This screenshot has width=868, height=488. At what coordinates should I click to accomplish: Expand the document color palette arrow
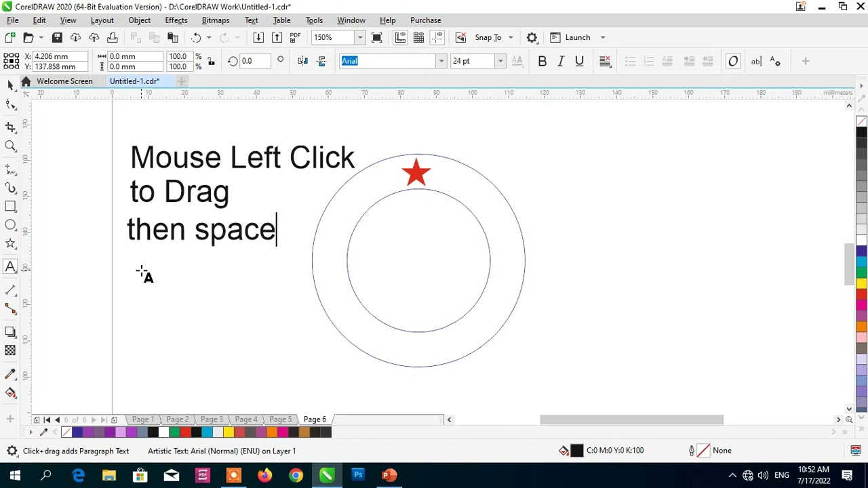pos(30,432)
